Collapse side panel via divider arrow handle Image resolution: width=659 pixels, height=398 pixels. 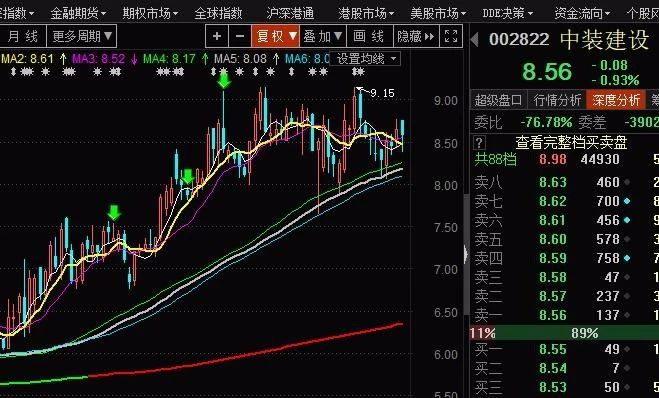(x=466, y=254)
